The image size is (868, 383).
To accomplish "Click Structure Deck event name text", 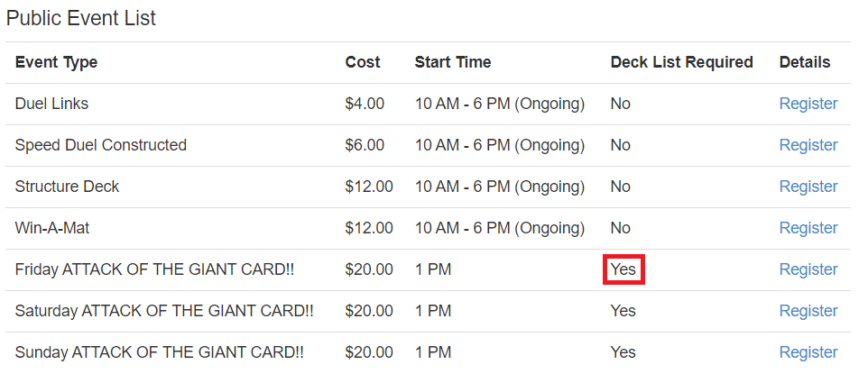I will coord(67,187).
